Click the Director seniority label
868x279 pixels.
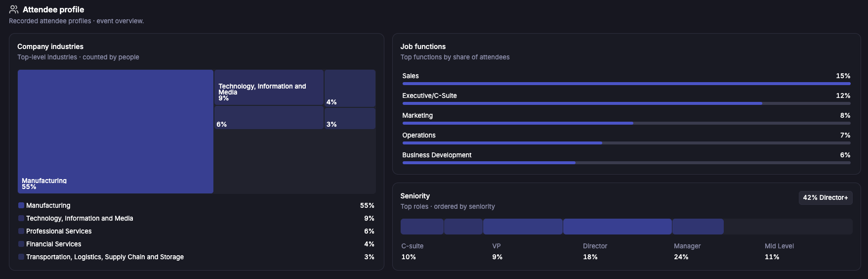tap(595, 246)
